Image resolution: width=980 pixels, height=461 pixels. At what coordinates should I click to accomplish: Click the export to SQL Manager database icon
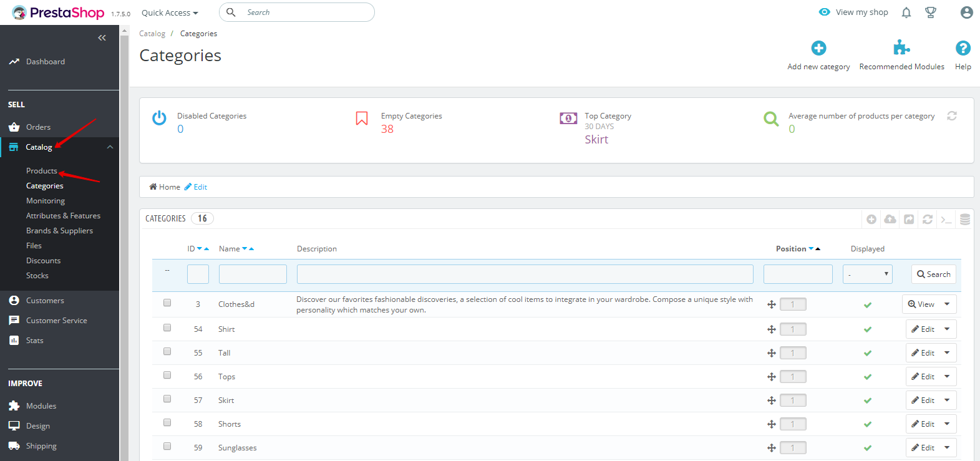coord(965,219)
